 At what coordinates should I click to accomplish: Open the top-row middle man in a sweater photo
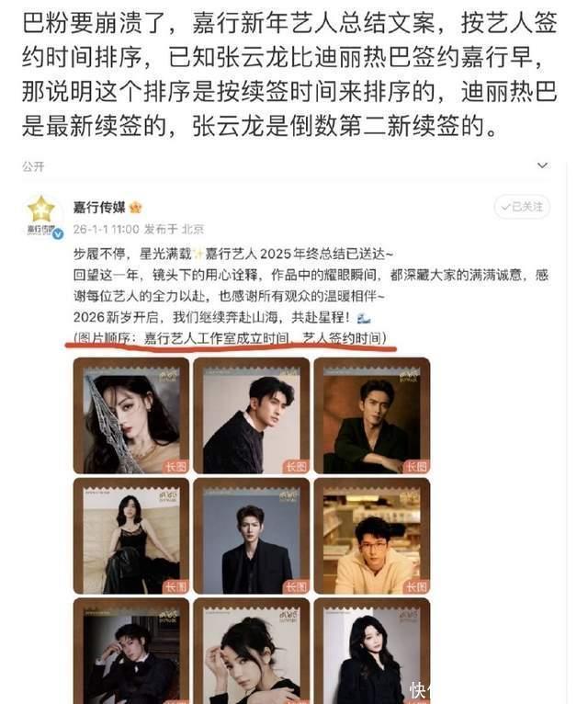252,415
